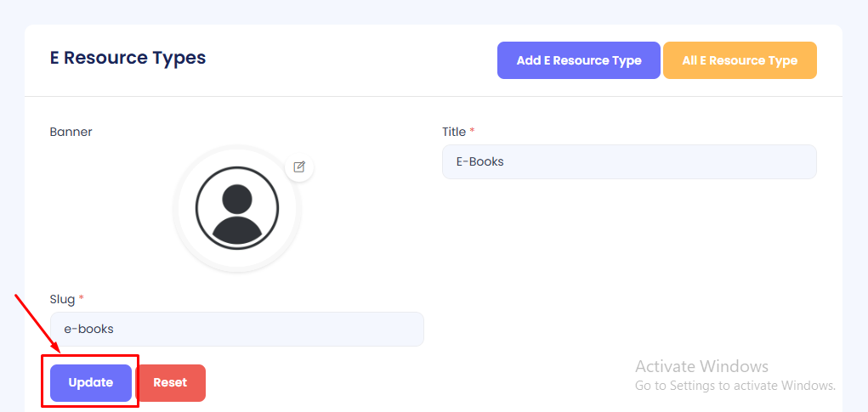The image size is (868, 412).
Task: Click the E Resource Types heading
Action: (128, 59)
